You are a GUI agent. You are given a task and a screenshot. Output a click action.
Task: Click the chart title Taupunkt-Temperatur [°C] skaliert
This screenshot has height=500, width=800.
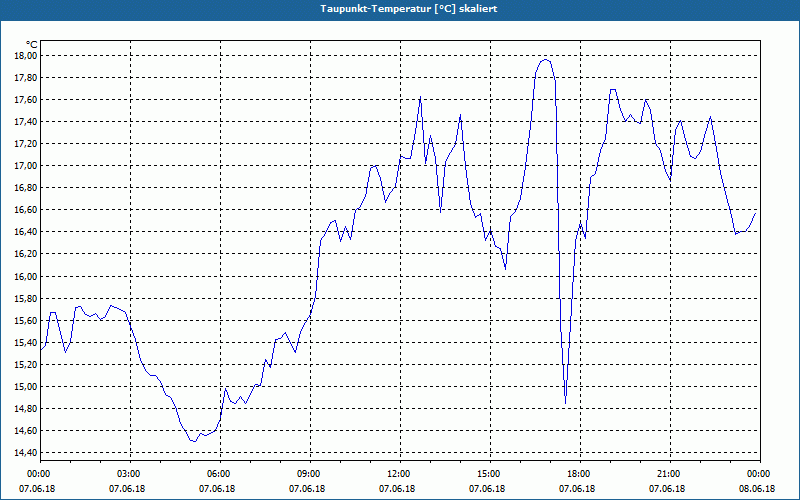pyautogui.click(x=409, y=9)
